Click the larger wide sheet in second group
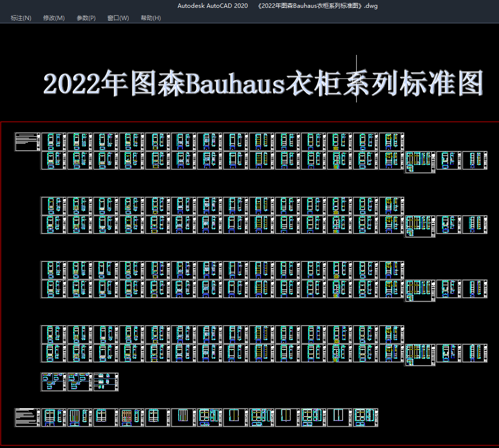 pos(420,226)
